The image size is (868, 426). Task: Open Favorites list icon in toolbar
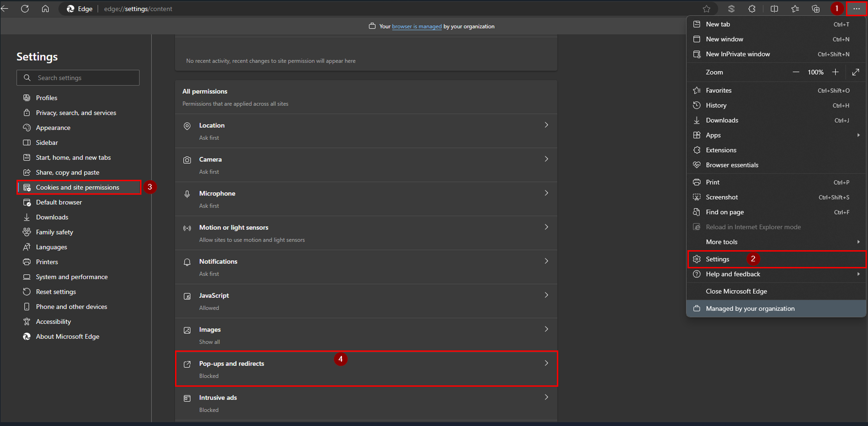pos(795,9)
